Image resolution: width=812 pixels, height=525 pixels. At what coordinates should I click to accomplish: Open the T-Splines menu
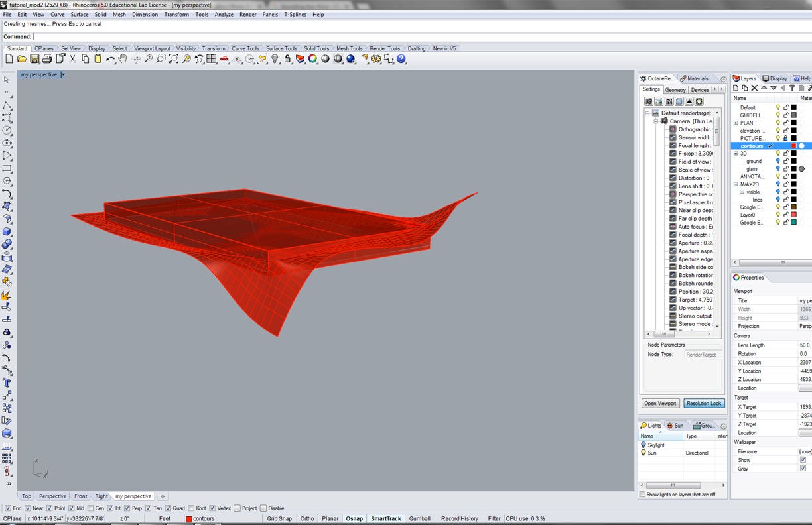click(x=295, y=14)
